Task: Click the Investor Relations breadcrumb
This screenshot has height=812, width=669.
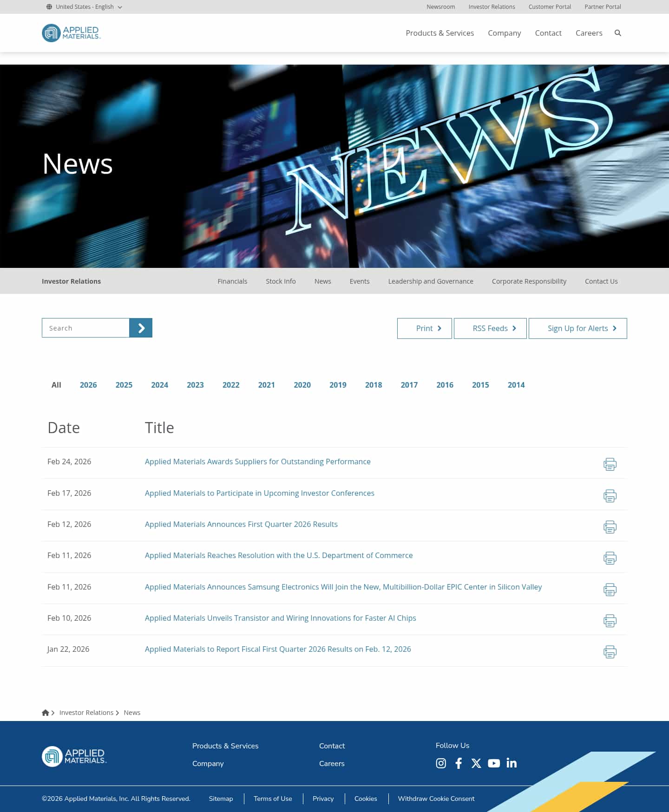Action: click(x=86, y=713)
